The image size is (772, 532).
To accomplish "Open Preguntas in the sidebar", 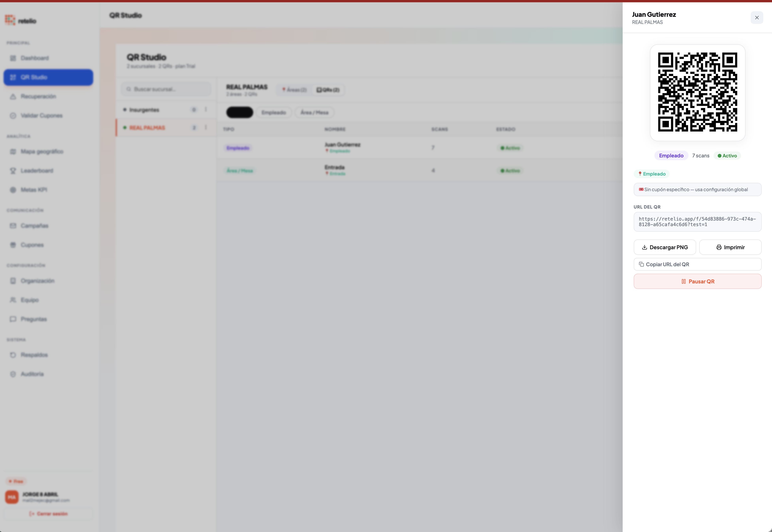I will (x=48, y=319).
